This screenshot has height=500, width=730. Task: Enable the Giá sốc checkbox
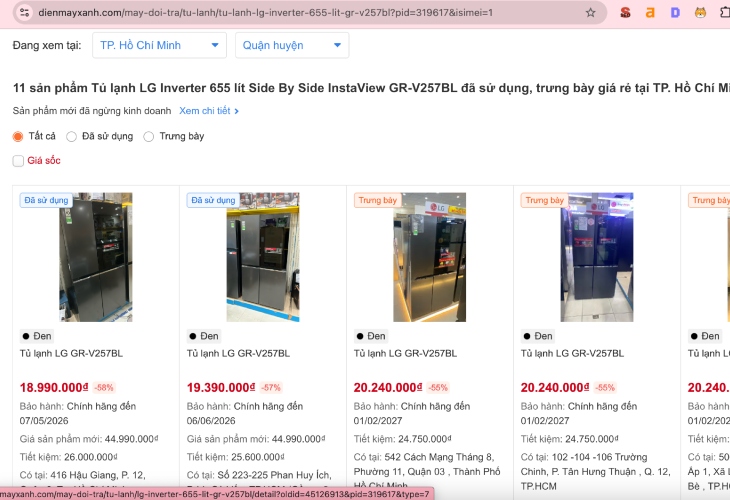tap(18, 161)
